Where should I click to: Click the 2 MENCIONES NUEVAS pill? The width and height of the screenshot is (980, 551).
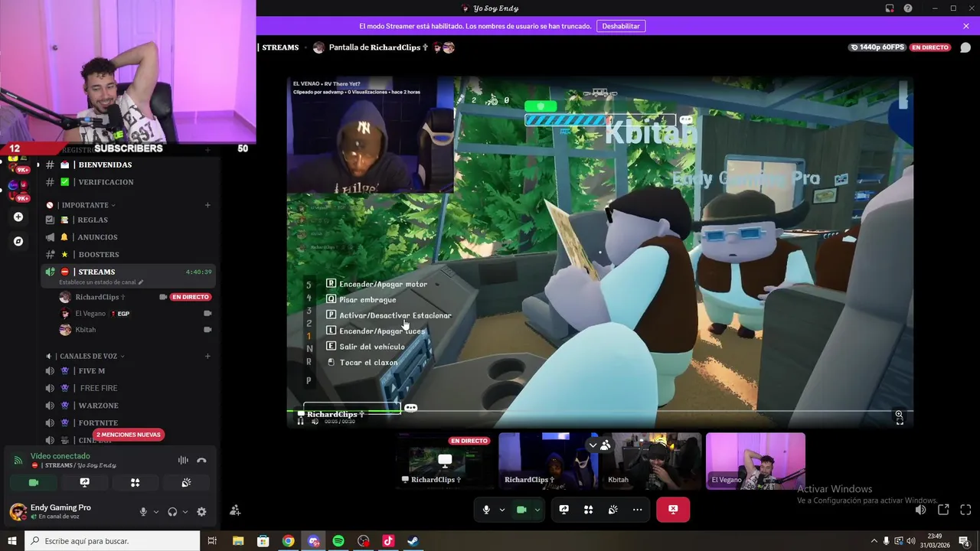click(129, 435)
